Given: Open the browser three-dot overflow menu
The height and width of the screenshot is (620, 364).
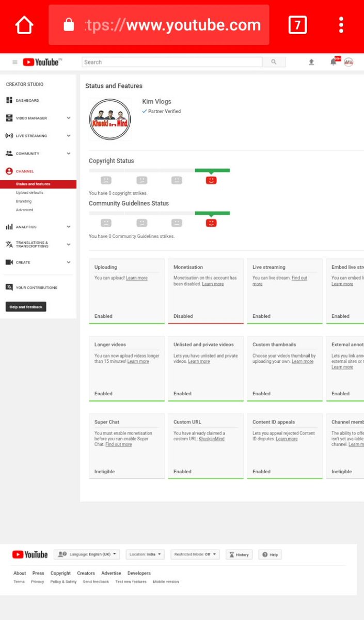Looking at the screenshot, I should coord(341,25).
